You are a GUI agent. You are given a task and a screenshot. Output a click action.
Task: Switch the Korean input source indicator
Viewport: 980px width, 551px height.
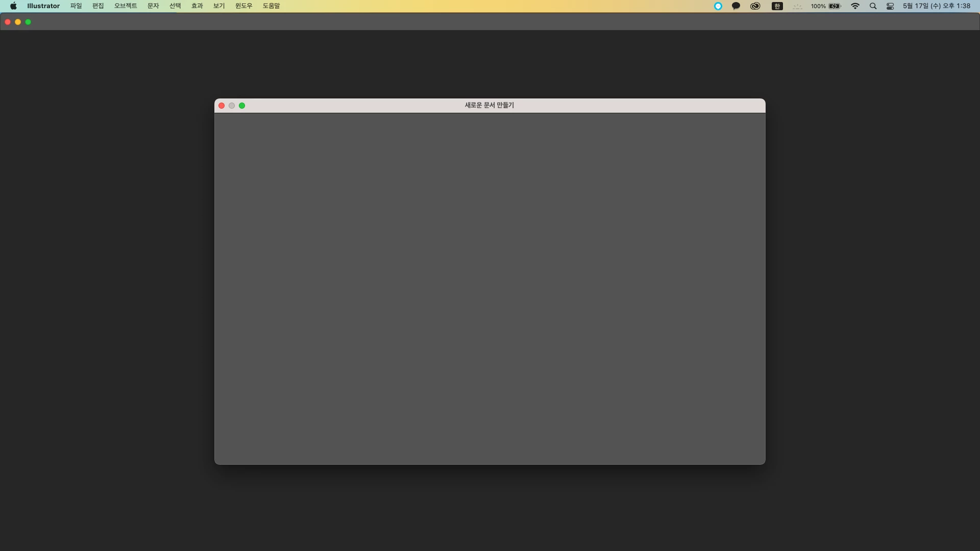click(x=777, y=6)
